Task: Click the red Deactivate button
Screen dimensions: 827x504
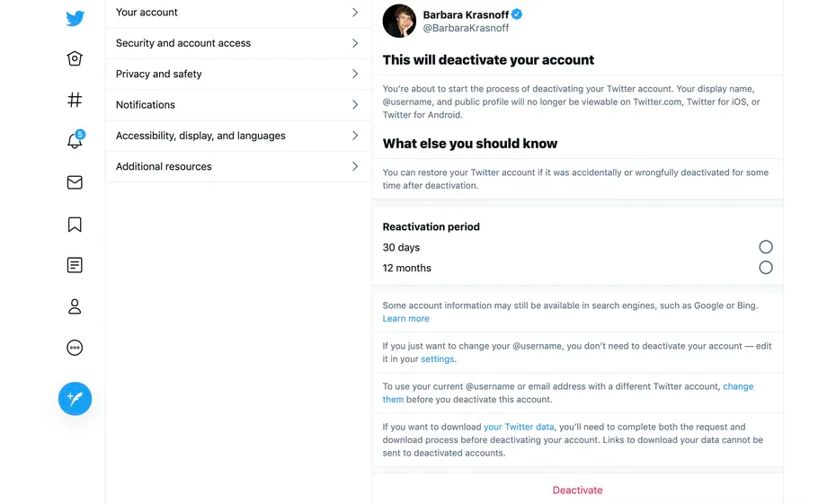Action: point(577,491)
